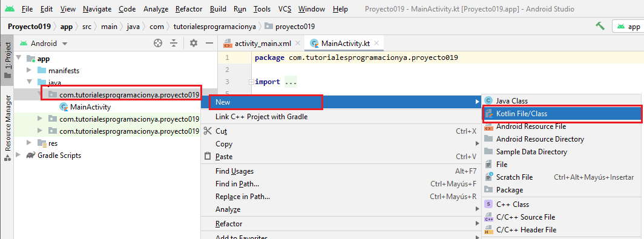Click Proyecto019 breadcrumb in navigation bar
The height and width of the screenshot is (239, 644).
(x=29, y=26)
